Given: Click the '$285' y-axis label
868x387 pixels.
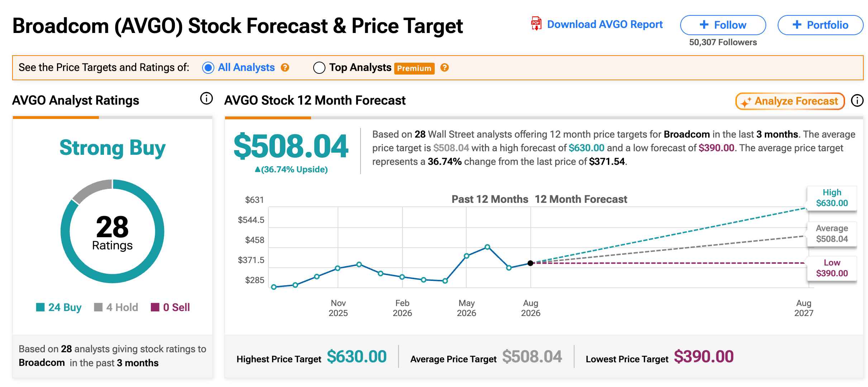Looking at the screenshot, I should [x=255, y=280].
